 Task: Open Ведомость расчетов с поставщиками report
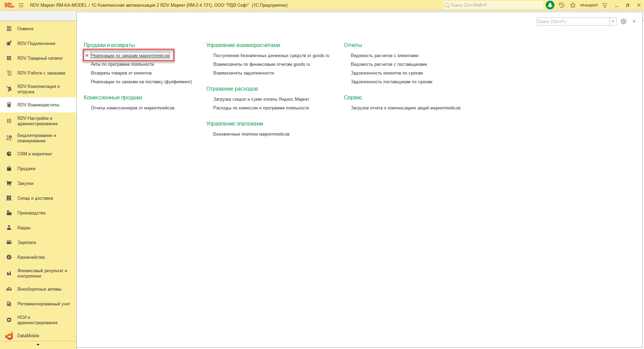tap(389, 64)
